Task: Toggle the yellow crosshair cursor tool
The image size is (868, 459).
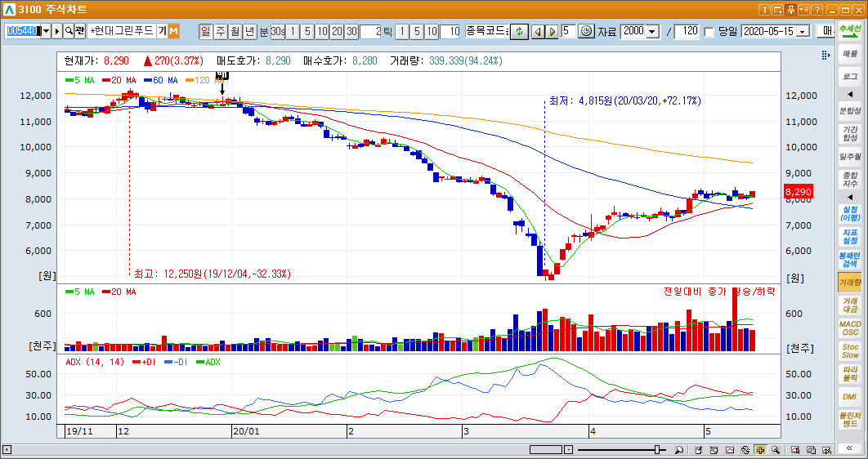Action: 760,450
